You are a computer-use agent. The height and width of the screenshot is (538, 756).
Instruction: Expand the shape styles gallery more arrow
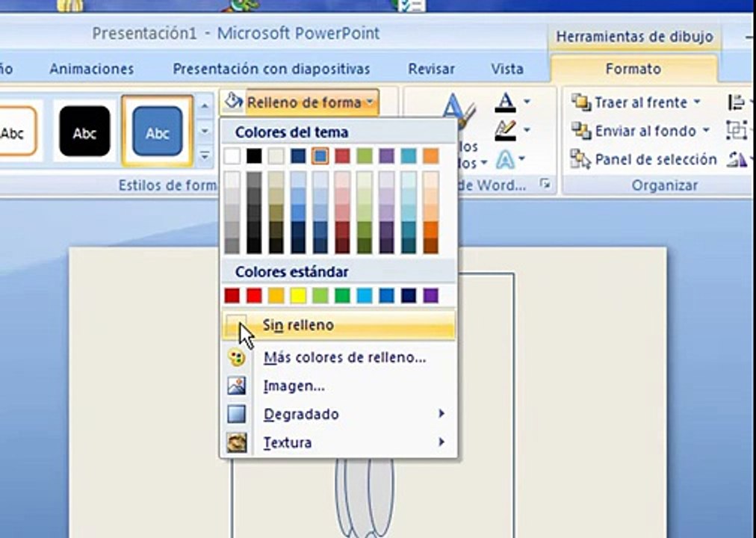pos(205,156)
